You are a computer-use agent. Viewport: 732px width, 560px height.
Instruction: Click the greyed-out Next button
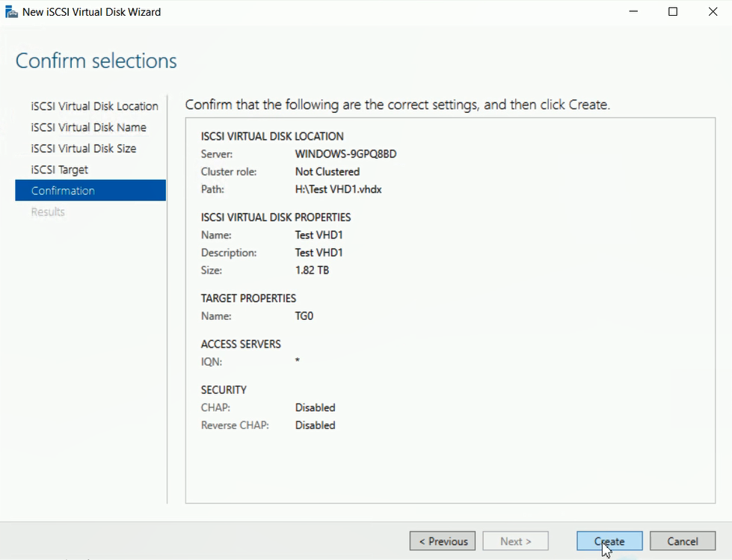coord(515,541)
